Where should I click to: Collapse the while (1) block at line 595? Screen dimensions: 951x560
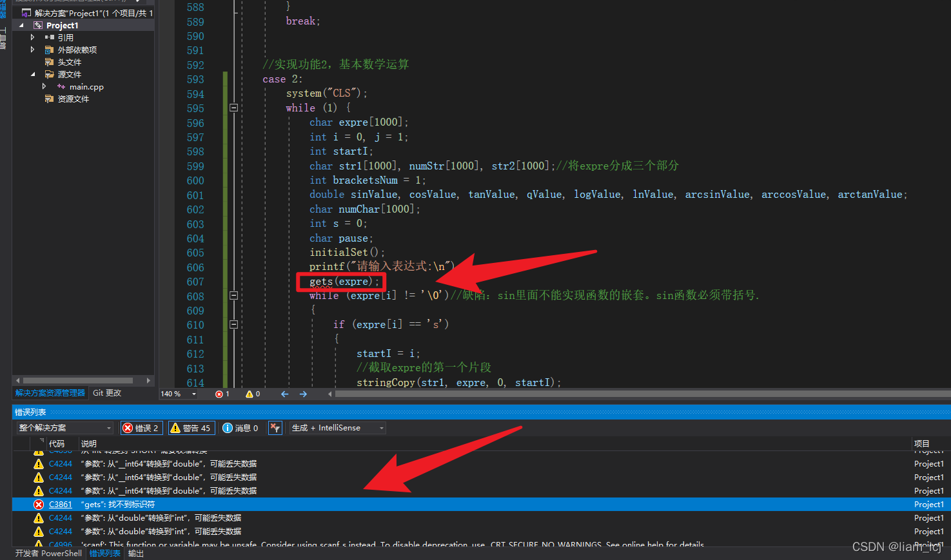pos(234,108)
